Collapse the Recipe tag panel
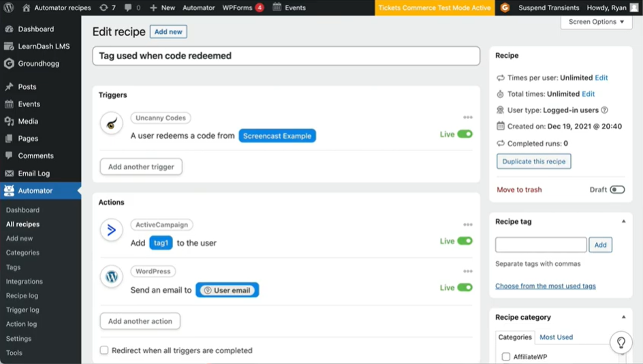This screenshot has width=643, height=364. [623, 222]
